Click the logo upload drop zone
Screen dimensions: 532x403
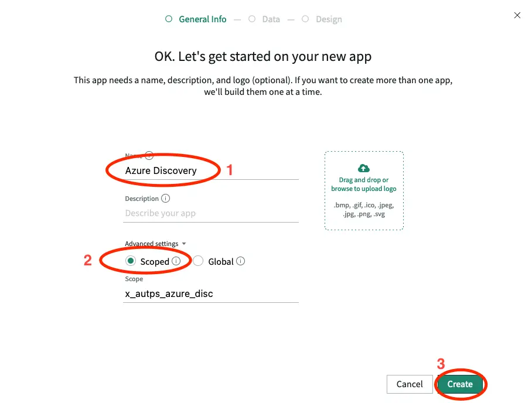[x=363, y=191]
